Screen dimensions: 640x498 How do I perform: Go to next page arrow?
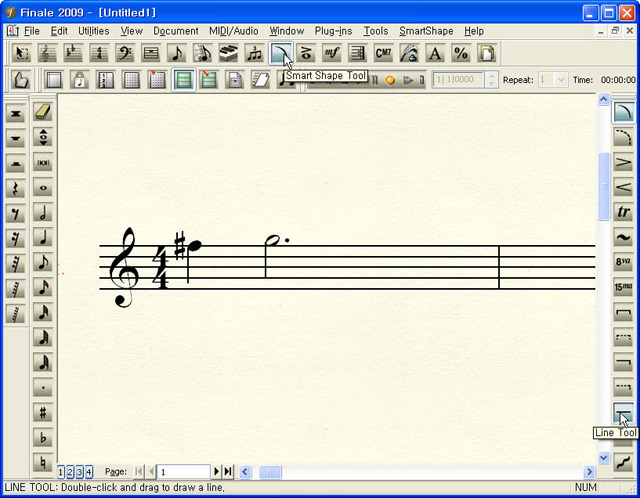[217, 471]
